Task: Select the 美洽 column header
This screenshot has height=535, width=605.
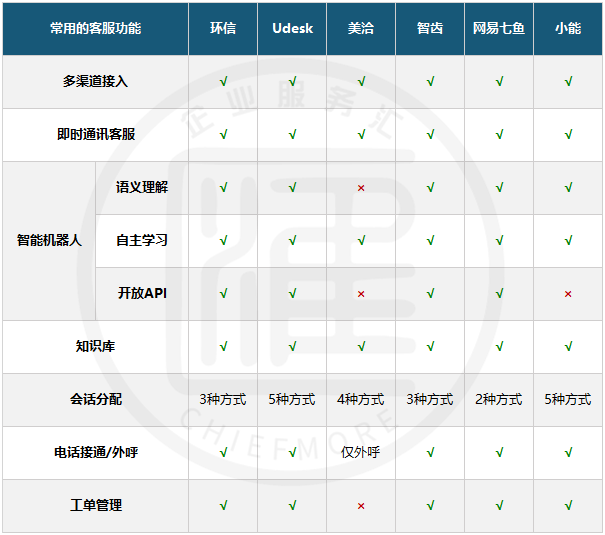Action: click(x=361, y=29)
